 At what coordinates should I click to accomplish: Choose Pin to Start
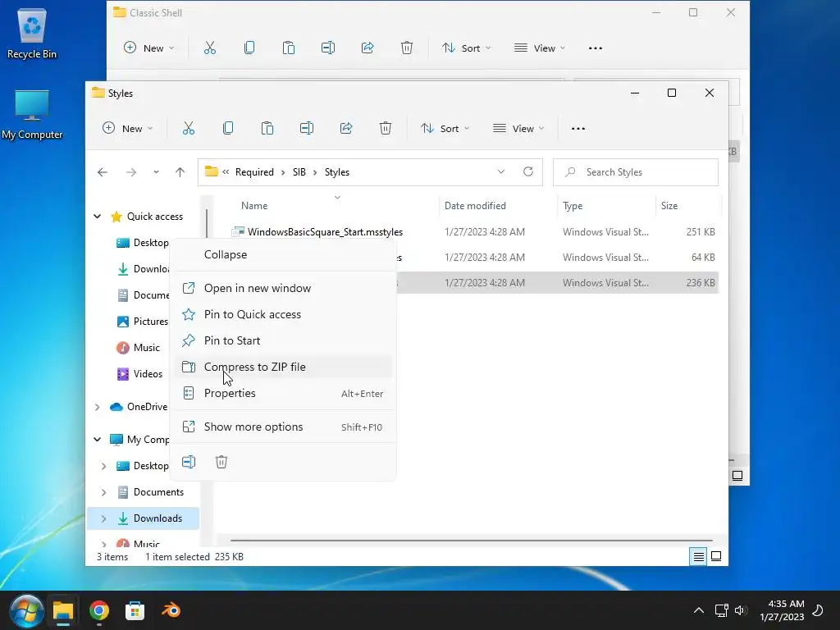click(283, 340)
